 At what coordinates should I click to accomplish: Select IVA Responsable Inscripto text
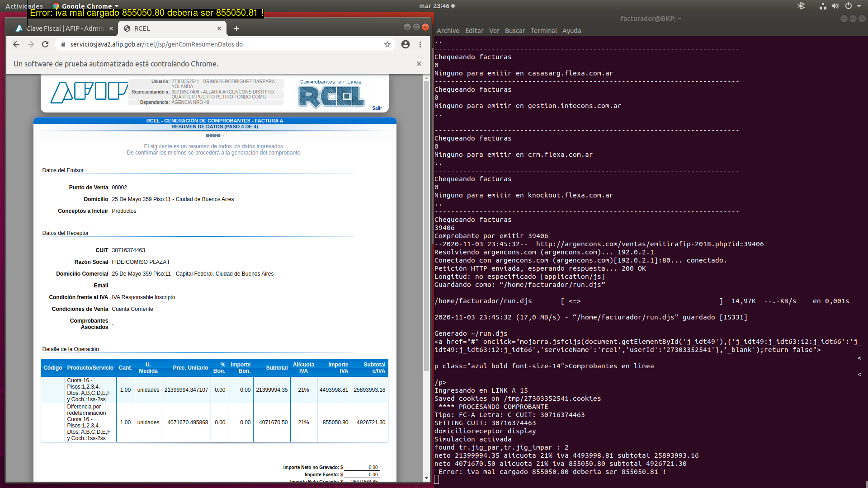tap(143, 297)
